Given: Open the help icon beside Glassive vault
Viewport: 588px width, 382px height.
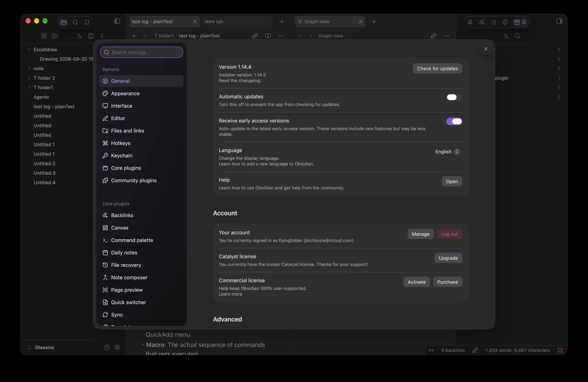Looking at the screenshot, I should (107, 348).
